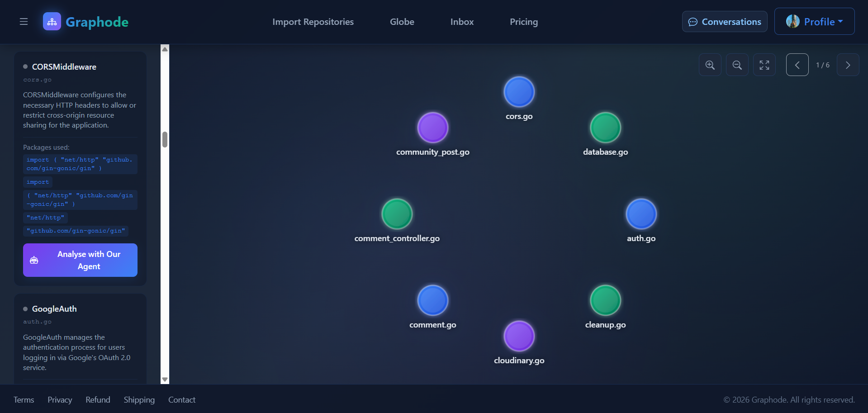Image resolution: width=868 pixels, height=413 pixels.
Task: Expand the GoogleAuth card details
Action: 54,309
